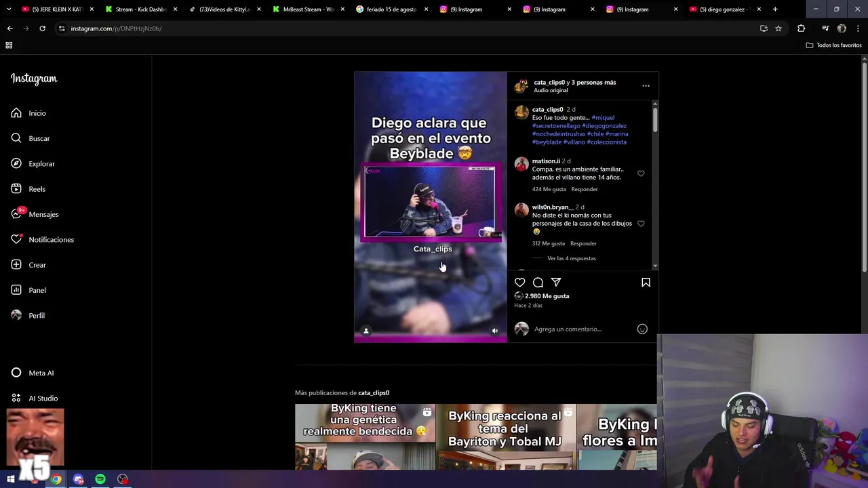The image size is (868, 488).
Task: Open ByKing Bayriton y Tobal MJ thumbnail
Action: coord(506,437)
